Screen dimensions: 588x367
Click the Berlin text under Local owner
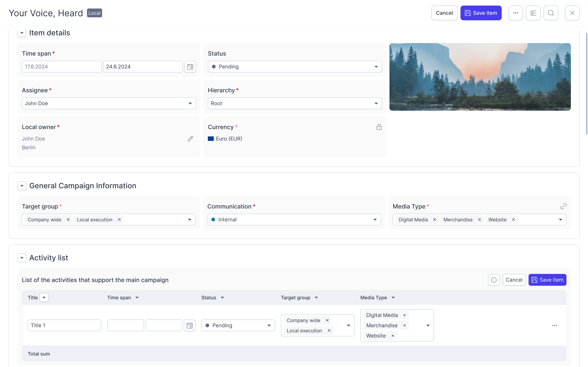click(x=29, y=148)
